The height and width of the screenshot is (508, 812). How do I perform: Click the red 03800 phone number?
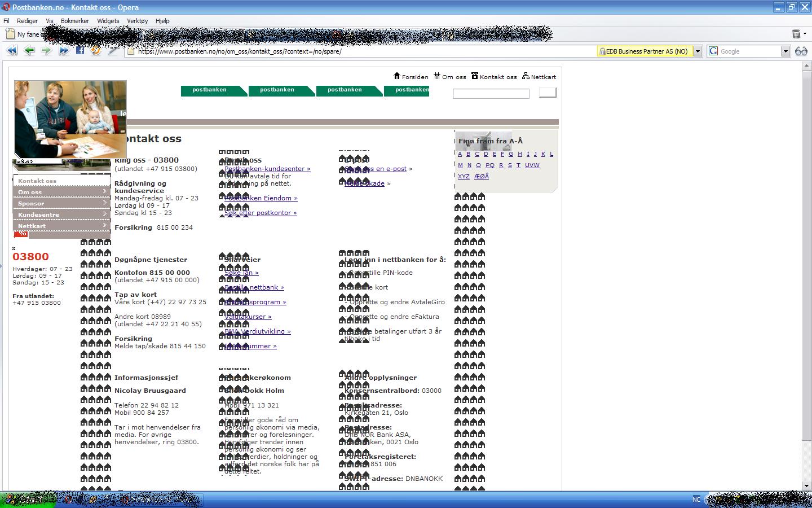pyautogui.click(x=30, y=257)
